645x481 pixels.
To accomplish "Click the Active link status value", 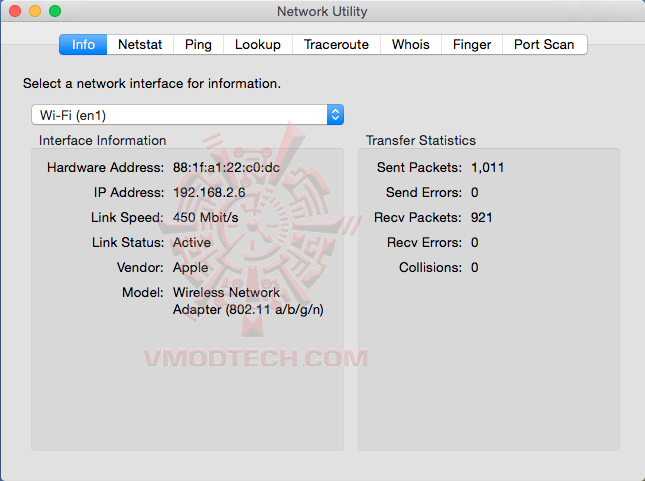I will 192,243.
